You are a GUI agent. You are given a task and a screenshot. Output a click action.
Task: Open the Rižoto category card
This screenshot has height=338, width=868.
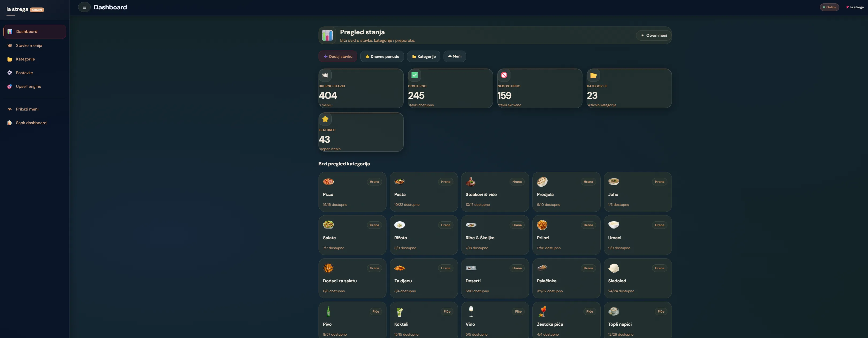pos(423,235)
